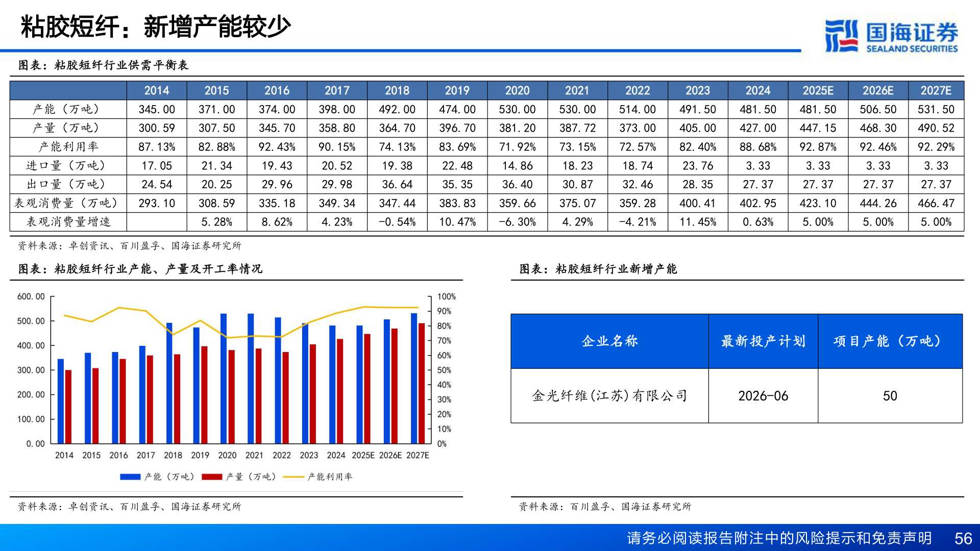Select the 490.52 output value
Viewport: 980px width, 551px height.
[x=936, y=128]
